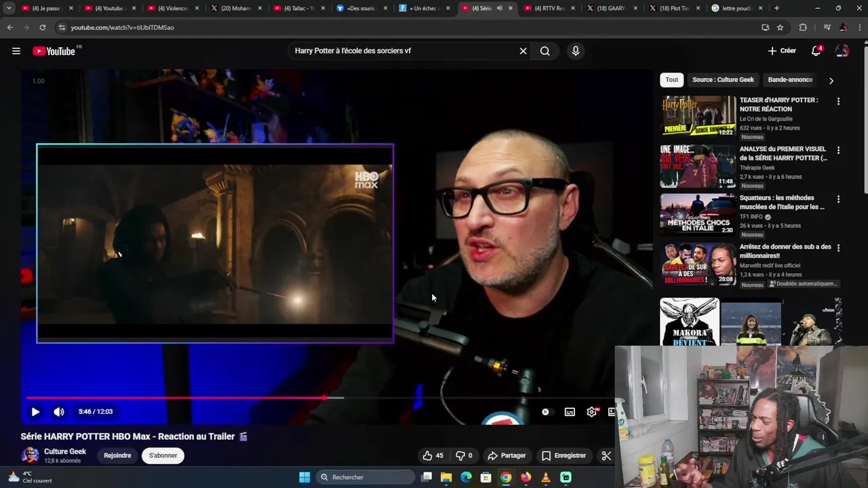Reload the page
868x488 pixels.
coord(42,27)
